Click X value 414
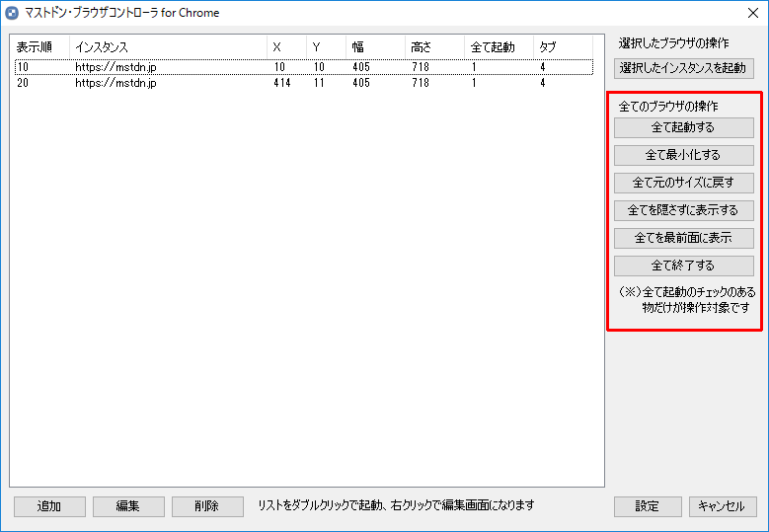Screen dimensions: 769x532 click(282, 83)
